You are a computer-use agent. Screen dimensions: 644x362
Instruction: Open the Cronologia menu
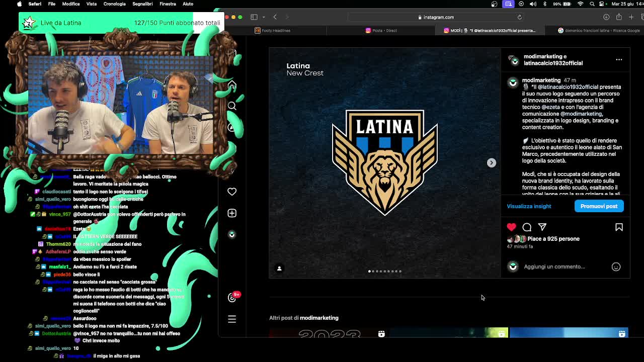pos(114,4)
